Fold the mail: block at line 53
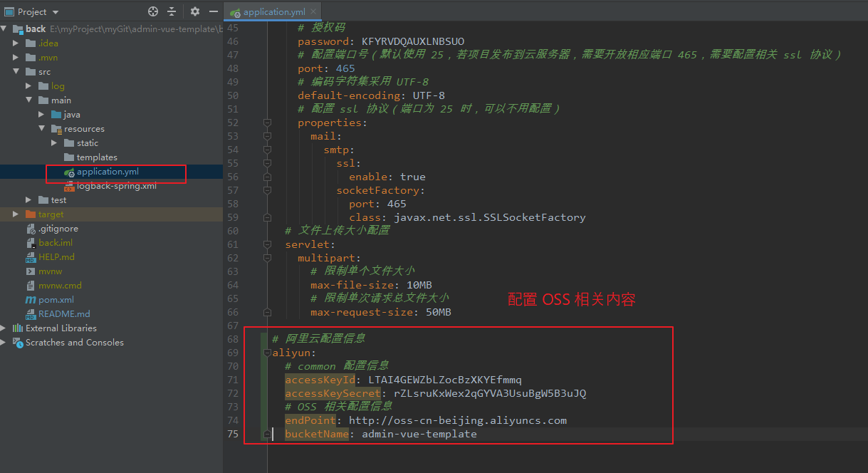This screenshot has height=473, width=868. (x=267, y=136)
